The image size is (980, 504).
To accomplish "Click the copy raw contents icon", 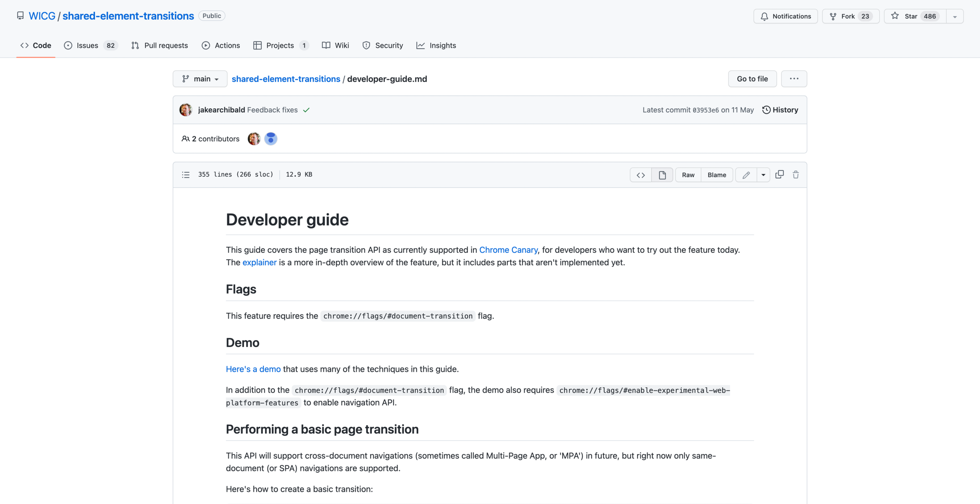I will point(779,174).
